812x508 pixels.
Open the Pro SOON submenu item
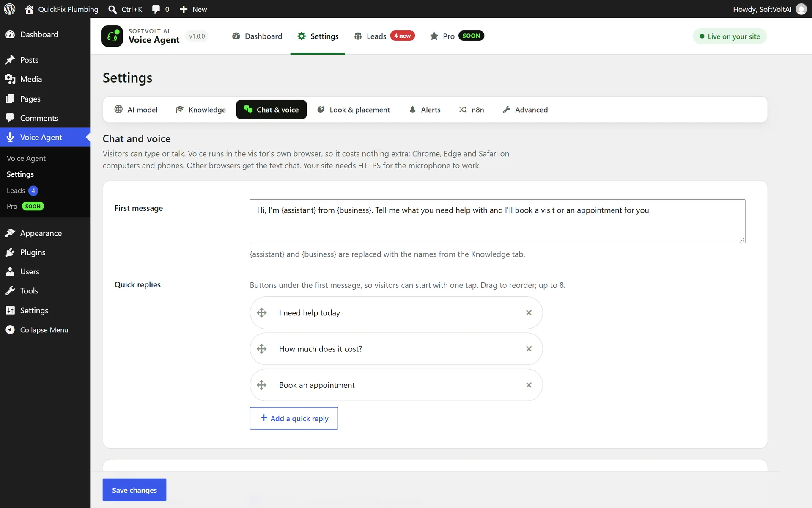(x=25, y=206)
